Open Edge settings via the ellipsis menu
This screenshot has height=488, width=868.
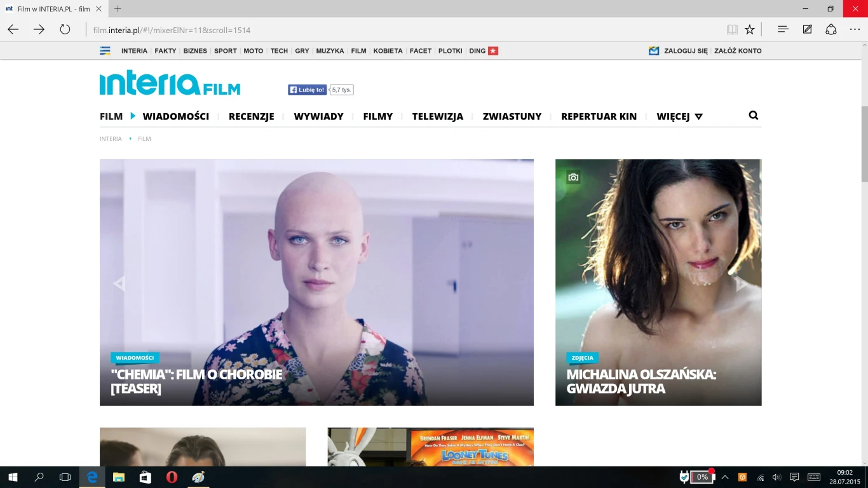click(x=855, y=29)
